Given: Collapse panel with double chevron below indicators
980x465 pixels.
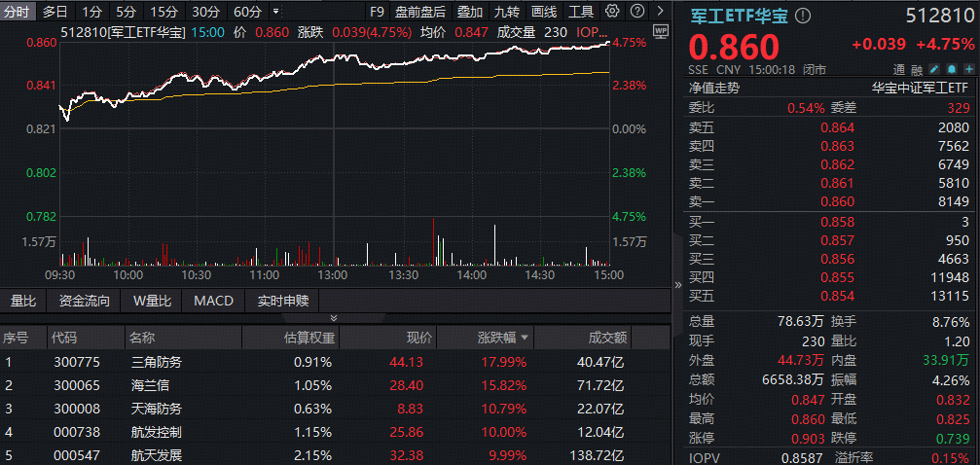Looking at the screenshot, I should [x=334, y=318].
